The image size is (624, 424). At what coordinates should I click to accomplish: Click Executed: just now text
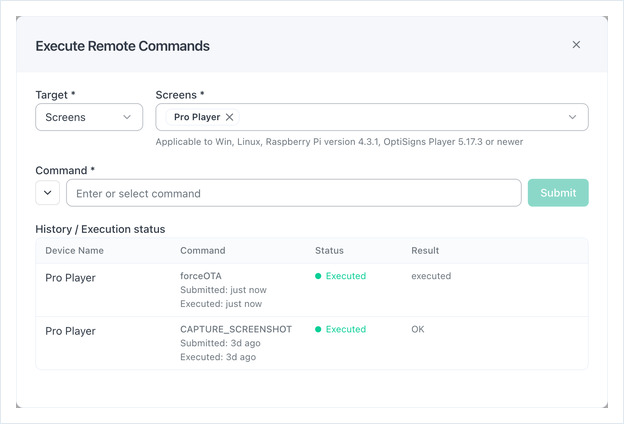coord(221,304)
